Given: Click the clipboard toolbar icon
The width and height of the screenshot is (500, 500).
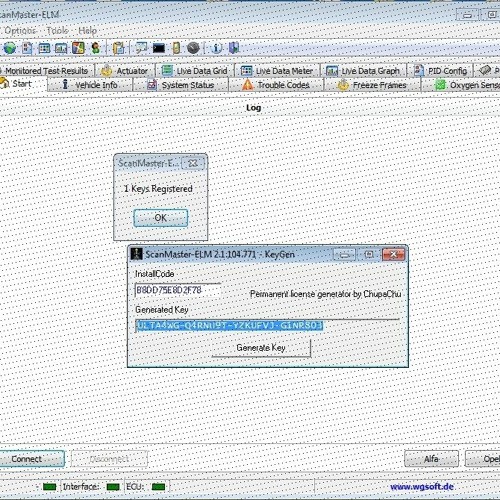Looking at the screenshot, I should coord(118,48).
